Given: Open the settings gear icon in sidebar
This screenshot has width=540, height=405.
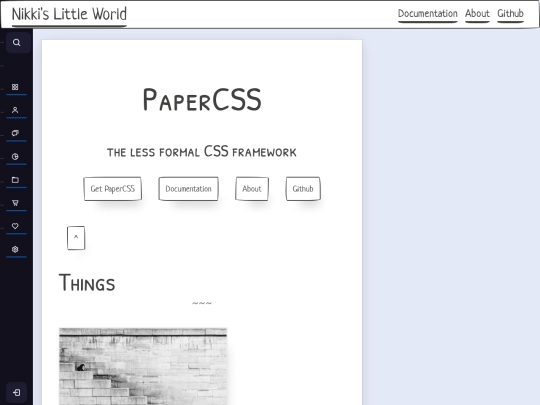Looking at the screenshot, I should pyautogui.click(x=15, y=249).
